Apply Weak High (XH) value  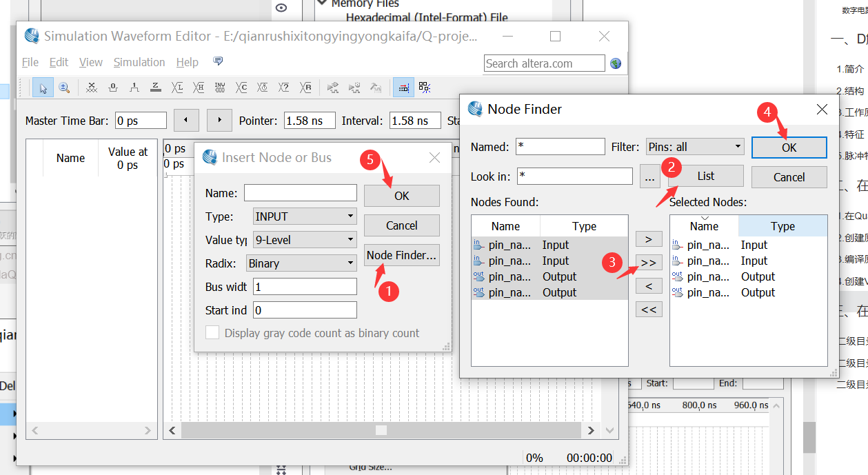coord(199,88)
